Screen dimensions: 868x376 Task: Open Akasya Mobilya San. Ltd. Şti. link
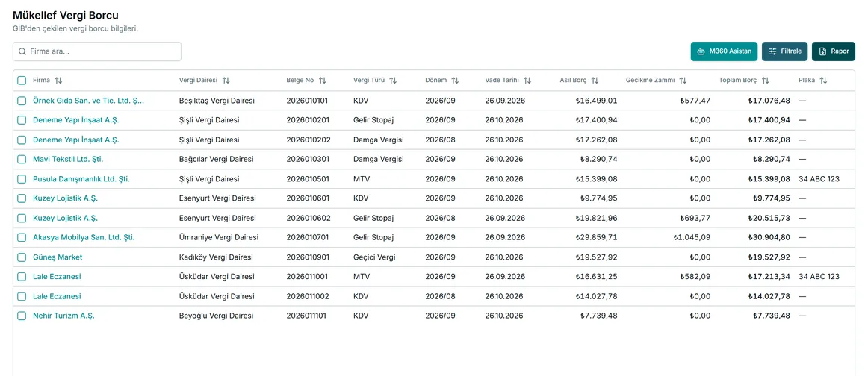84,237
